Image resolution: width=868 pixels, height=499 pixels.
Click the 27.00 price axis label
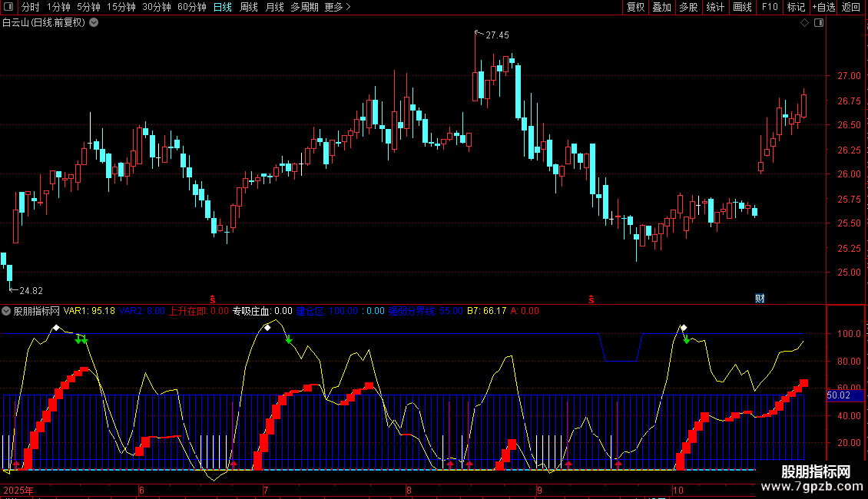tap(849, 76)
